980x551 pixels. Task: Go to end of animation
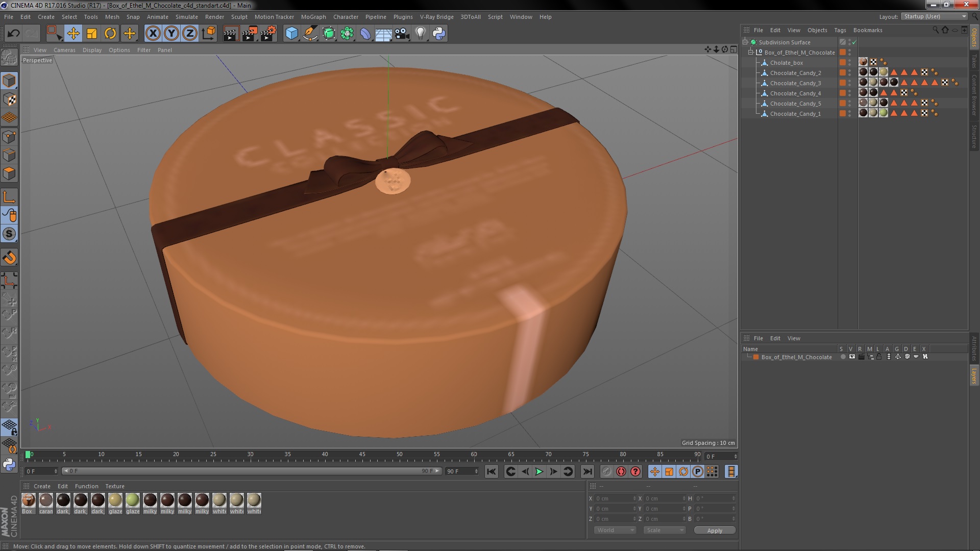[587, 471]
